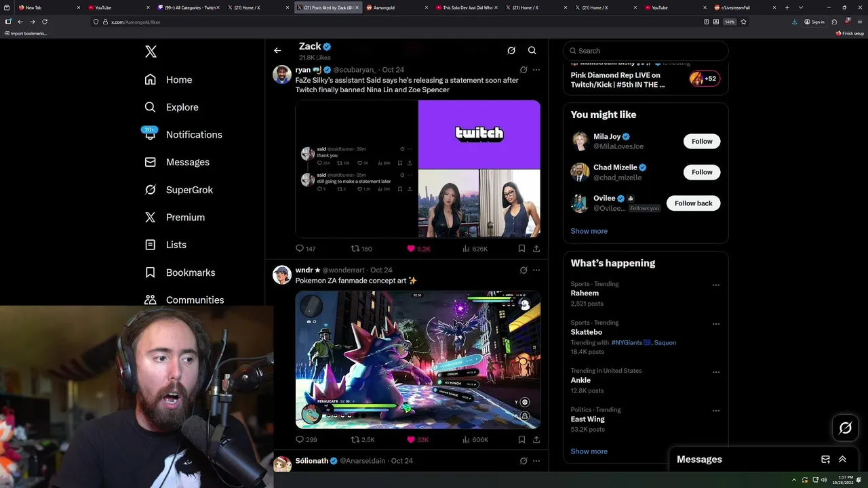Click Grok icon on ryan's post
Viewport: 868px width, 488px height.
tap(524, 70)
